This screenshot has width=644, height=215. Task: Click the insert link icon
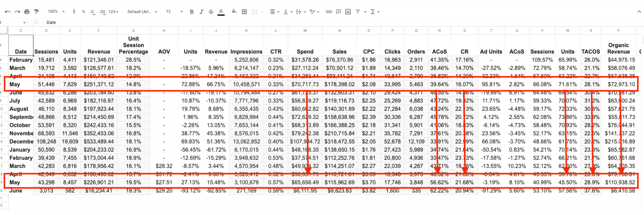(329, 12)
